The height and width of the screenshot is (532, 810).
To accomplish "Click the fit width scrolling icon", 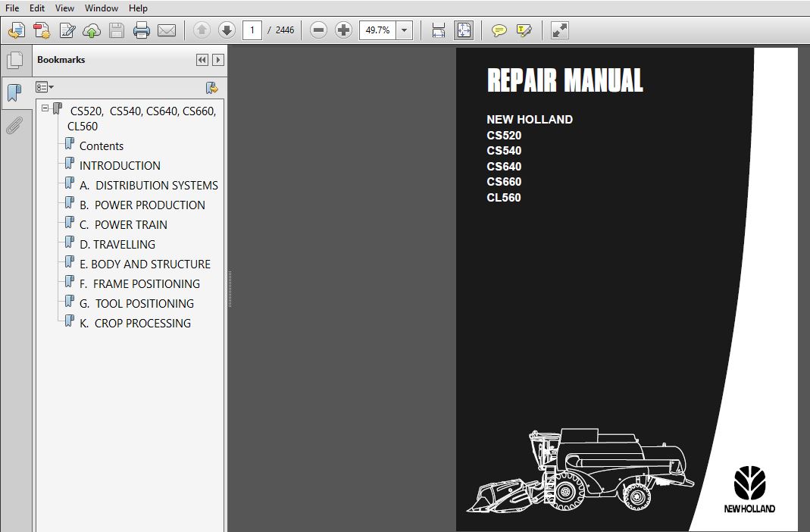I will (x=439, y=30).
